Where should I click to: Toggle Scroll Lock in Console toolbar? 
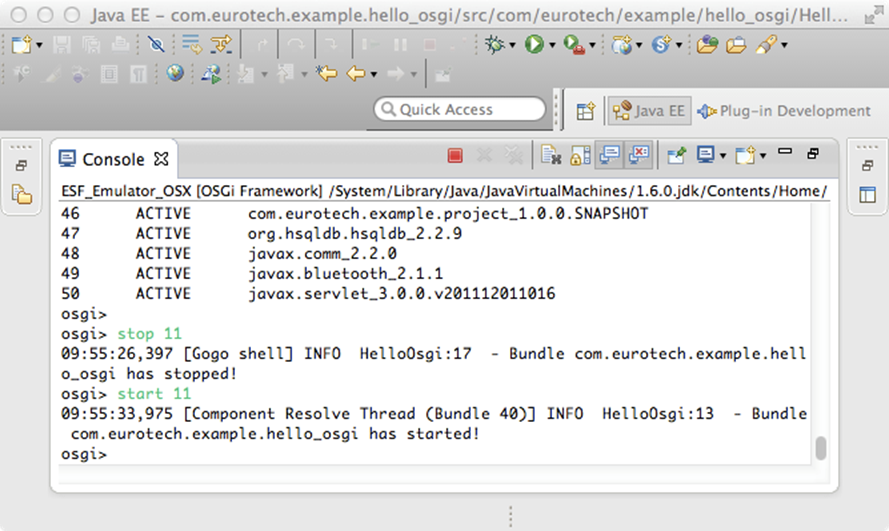tap(580, 155)
